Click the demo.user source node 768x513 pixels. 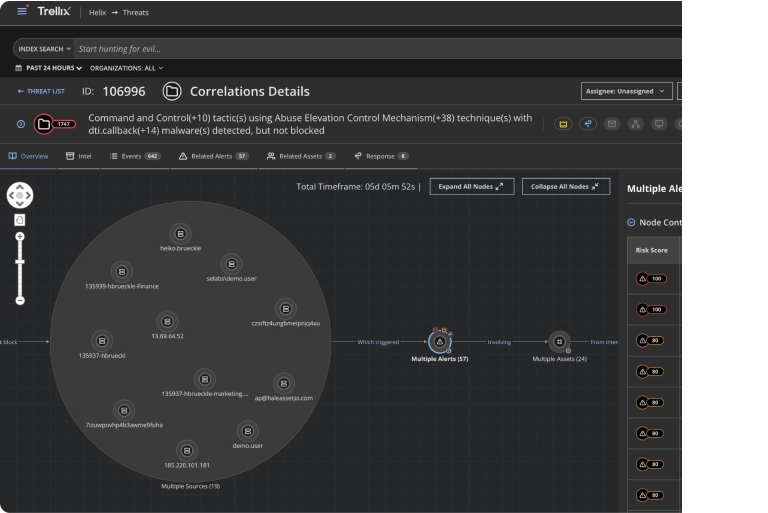[x=247, y=431]
